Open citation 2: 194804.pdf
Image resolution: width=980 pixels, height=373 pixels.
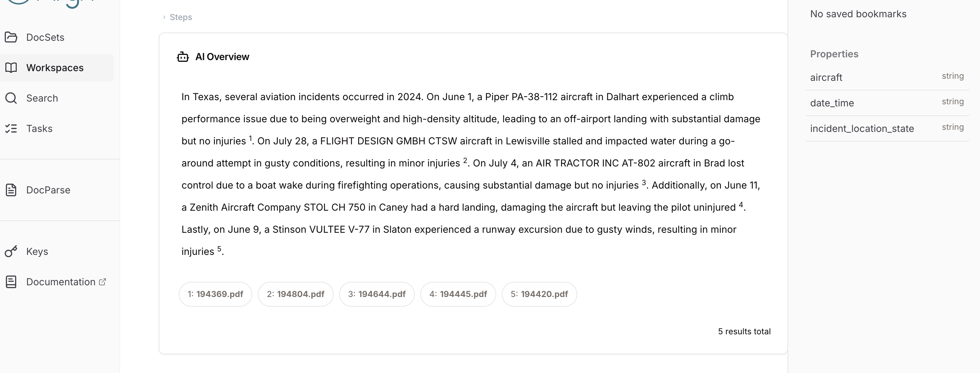pos(296,294)
